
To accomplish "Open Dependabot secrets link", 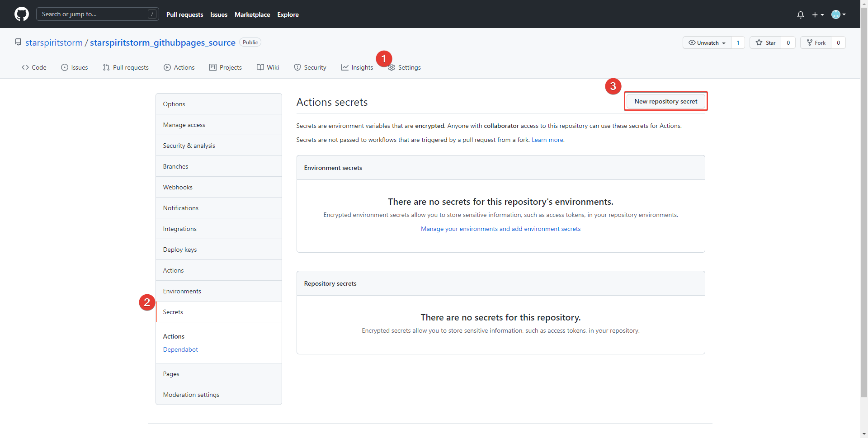I will tap(180, 349).
